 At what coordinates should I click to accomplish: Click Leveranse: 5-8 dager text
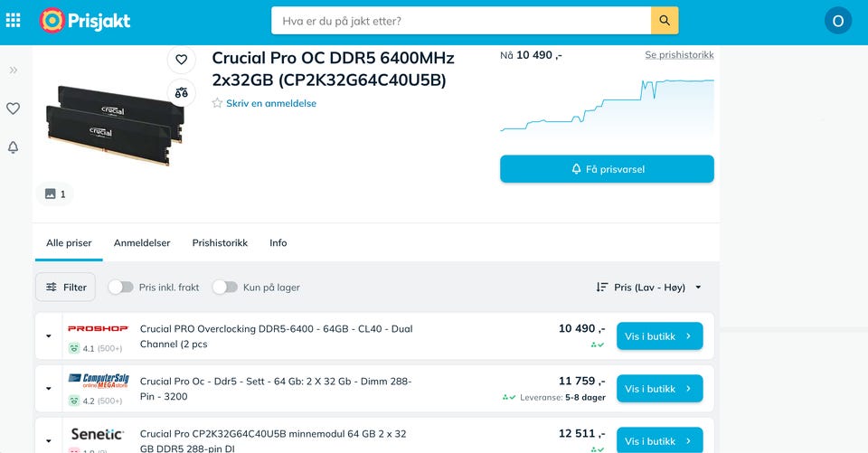tap(562, 397)
